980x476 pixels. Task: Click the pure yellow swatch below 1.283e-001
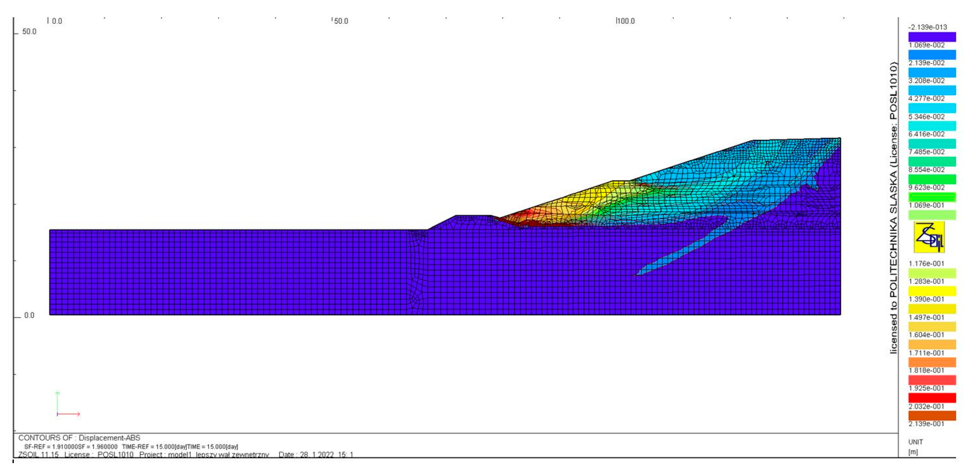(x=932, y=291)
